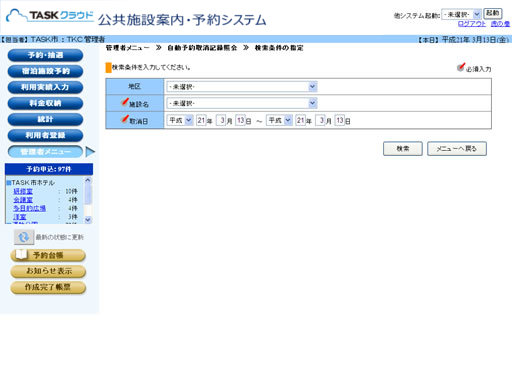Click the refresh arrows icon (最新の状態に更新)
The image size is (512, 384).
tap(24, 237)
